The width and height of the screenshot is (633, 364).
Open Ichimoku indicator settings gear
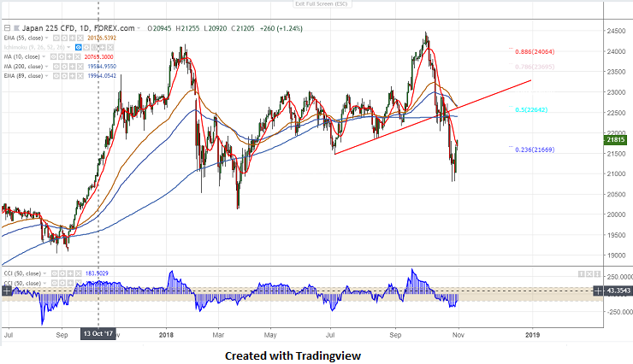pos(86,48)
